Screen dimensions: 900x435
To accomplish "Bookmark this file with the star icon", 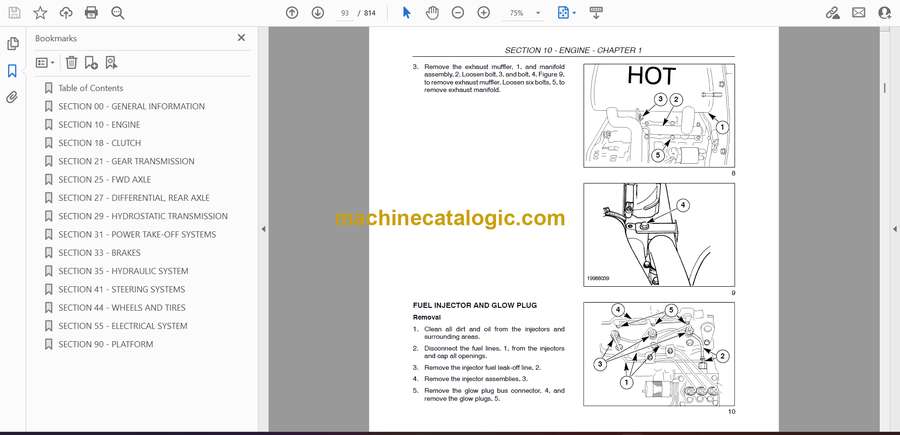I will point(40,13).
